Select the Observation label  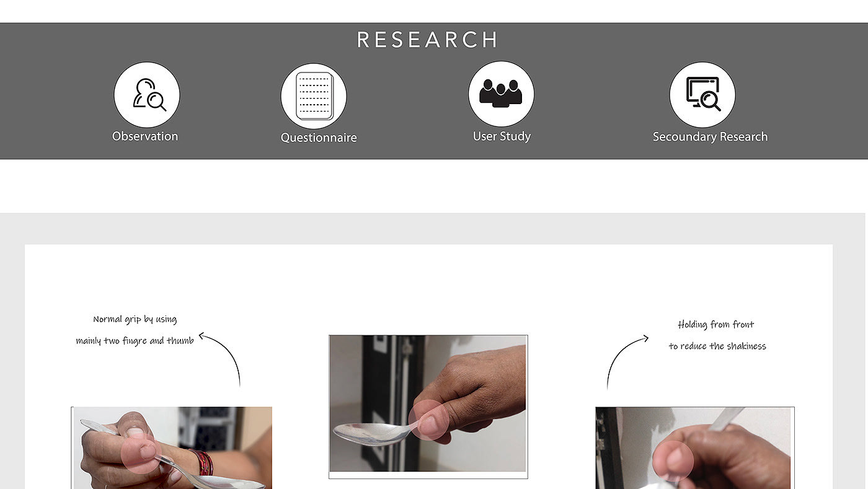tap(145, 136)
